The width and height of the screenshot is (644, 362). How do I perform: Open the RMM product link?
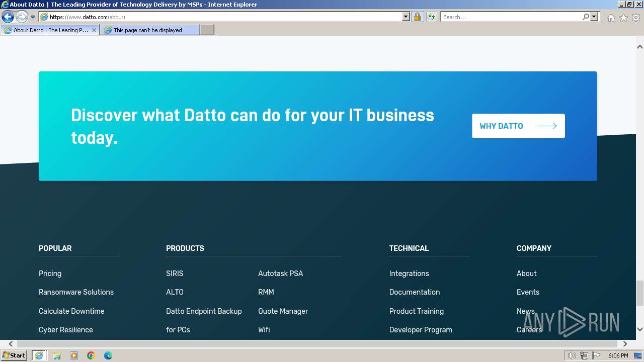[x=266, y=292]
